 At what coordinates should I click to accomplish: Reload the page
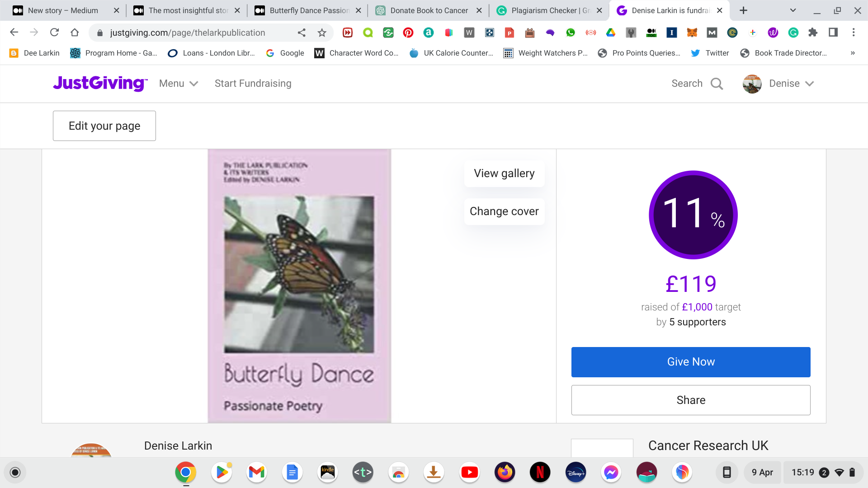54,33
